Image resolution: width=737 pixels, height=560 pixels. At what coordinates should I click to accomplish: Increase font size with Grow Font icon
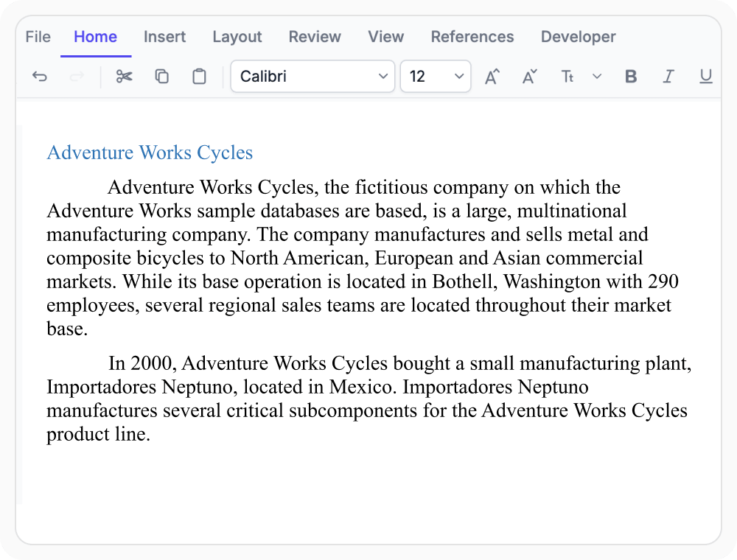coord(492,76)
